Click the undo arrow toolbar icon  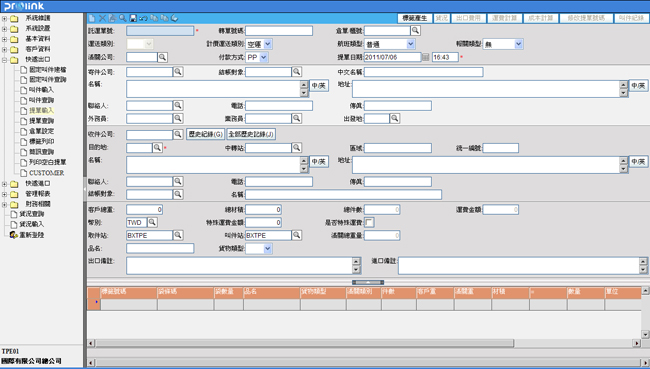click(143, 18)
